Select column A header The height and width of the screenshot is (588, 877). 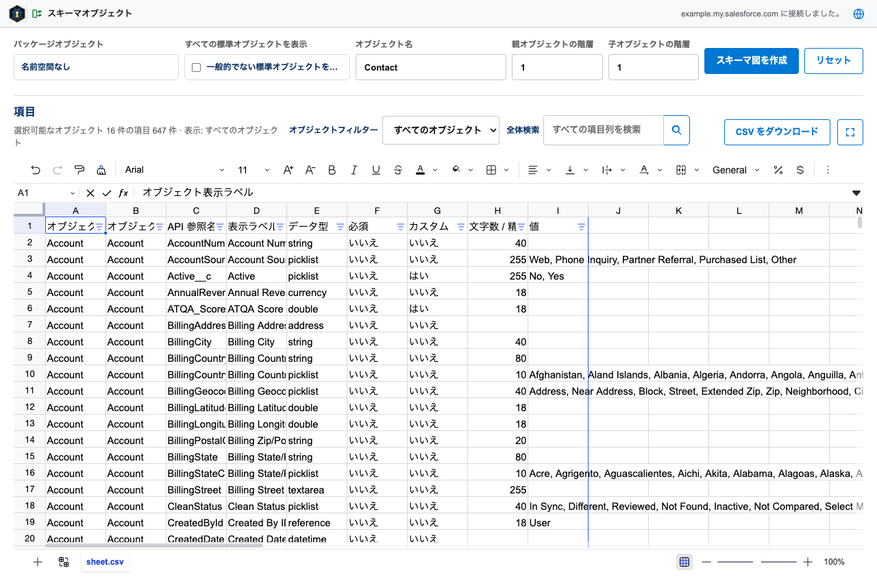tap(75, 210)
